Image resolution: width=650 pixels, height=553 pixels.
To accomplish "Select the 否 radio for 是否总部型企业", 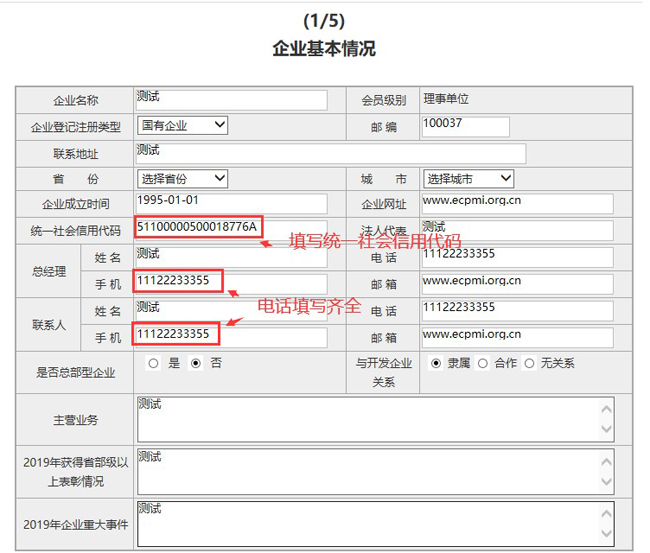I will 196,364.
